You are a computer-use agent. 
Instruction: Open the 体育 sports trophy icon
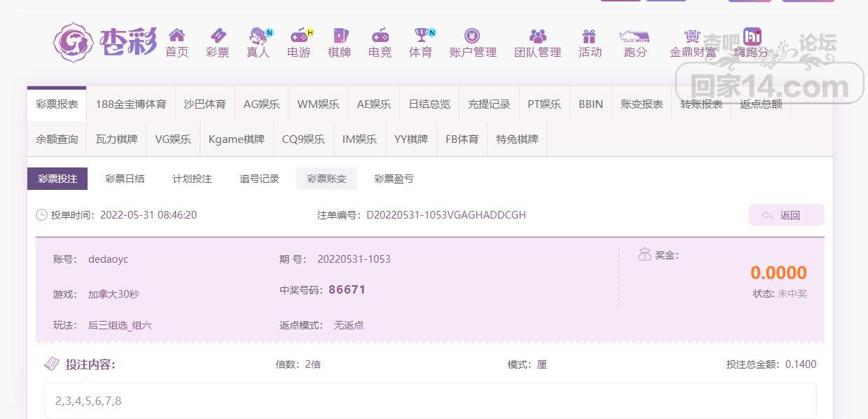click(420, 36)
